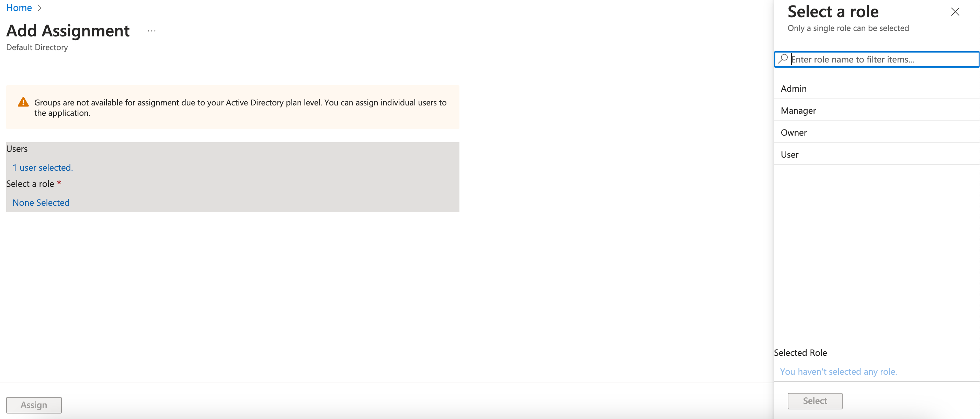Viewport: 980px width, 419px height.
Task: Click the Owner role in the list
Action: 794,132
